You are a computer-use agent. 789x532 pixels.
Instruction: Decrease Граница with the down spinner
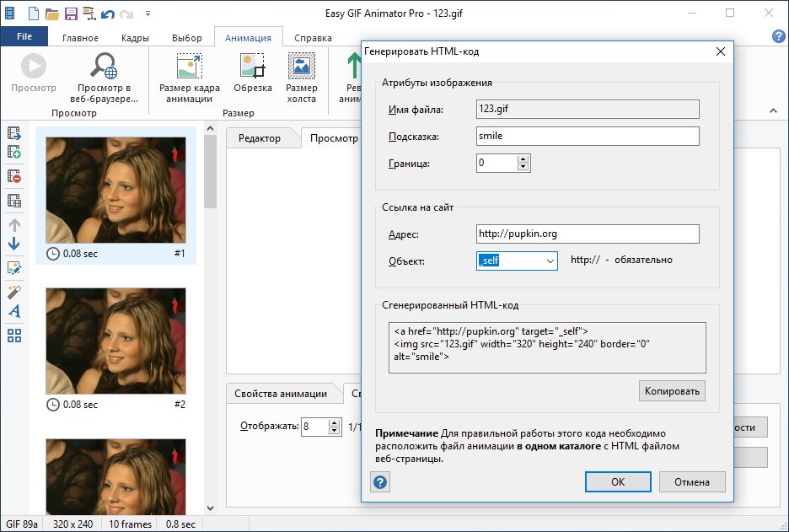click(x=523, y=167)
